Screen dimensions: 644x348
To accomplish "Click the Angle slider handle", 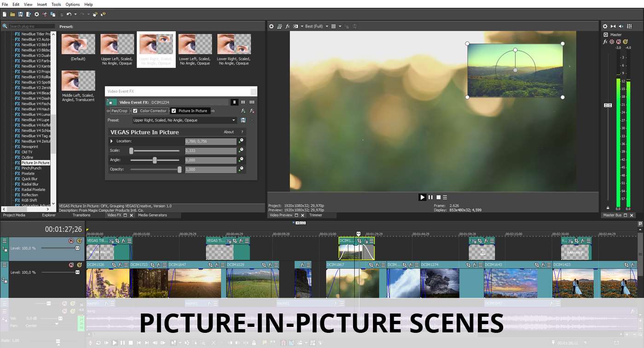I will tap(155, 160).
